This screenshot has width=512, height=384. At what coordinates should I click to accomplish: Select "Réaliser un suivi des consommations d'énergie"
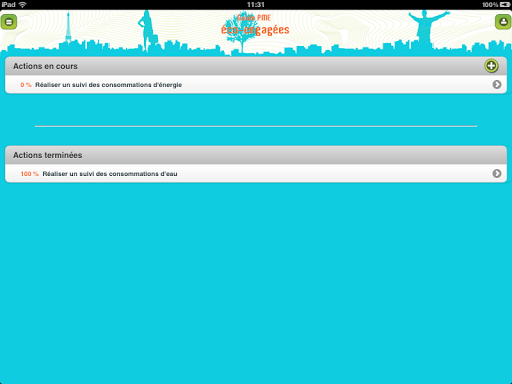point(109,85)
